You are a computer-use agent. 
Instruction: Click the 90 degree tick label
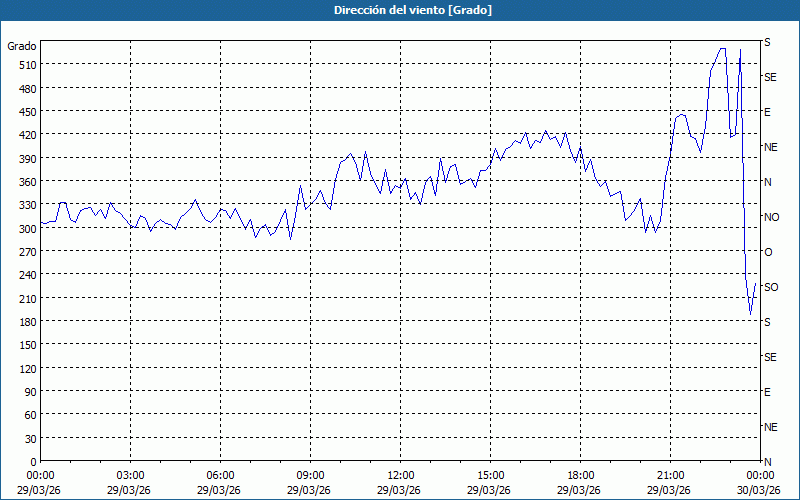coord(28,391)
